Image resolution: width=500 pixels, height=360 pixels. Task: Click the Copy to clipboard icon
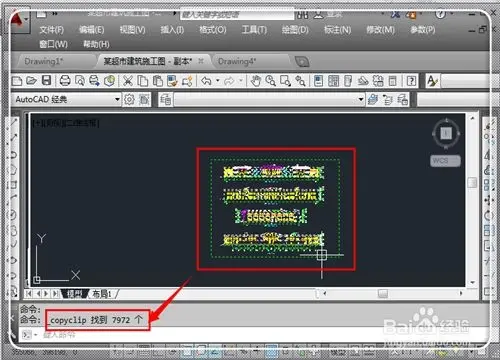(143, 81)
